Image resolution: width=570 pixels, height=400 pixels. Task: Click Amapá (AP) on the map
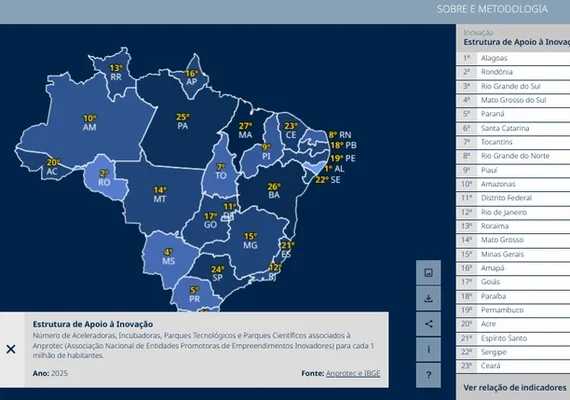pyautogui.click(x=192, y=77)
